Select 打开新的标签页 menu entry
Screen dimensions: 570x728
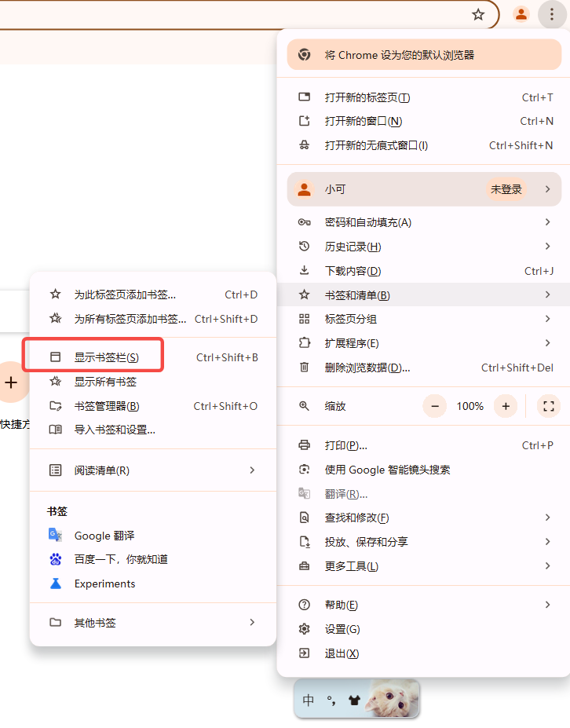pos(423,97)
